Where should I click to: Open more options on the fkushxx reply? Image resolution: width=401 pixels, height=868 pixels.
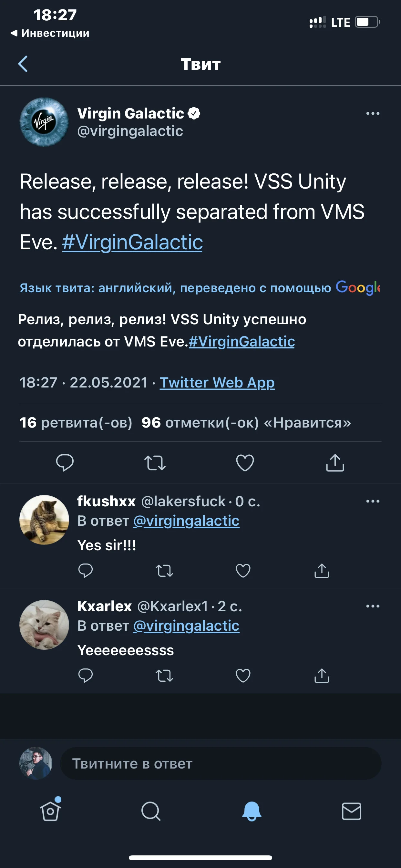tap(373, 501)
